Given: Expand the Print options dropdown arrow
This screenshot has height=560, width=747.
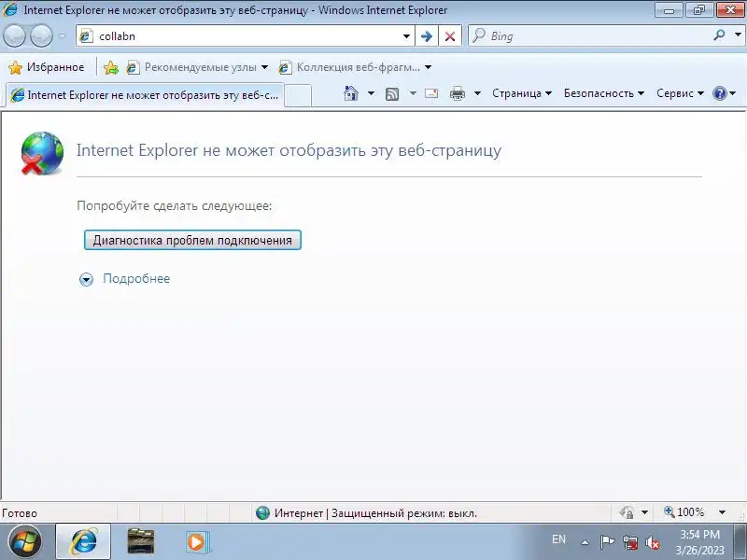Looking at the screenshot, I should [x=477, y=93].
